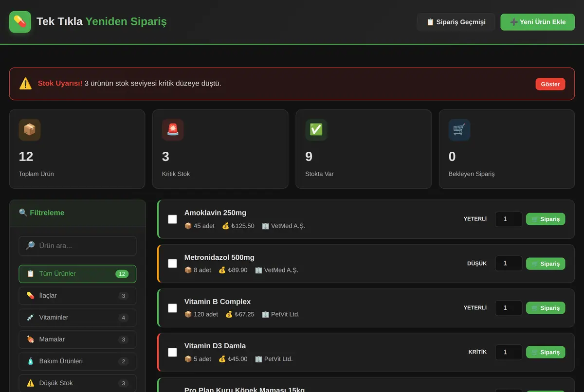Click the siren icon on Kritik Stok card
584x392 pixels.
pyautogui.click(x=173, y=130)
